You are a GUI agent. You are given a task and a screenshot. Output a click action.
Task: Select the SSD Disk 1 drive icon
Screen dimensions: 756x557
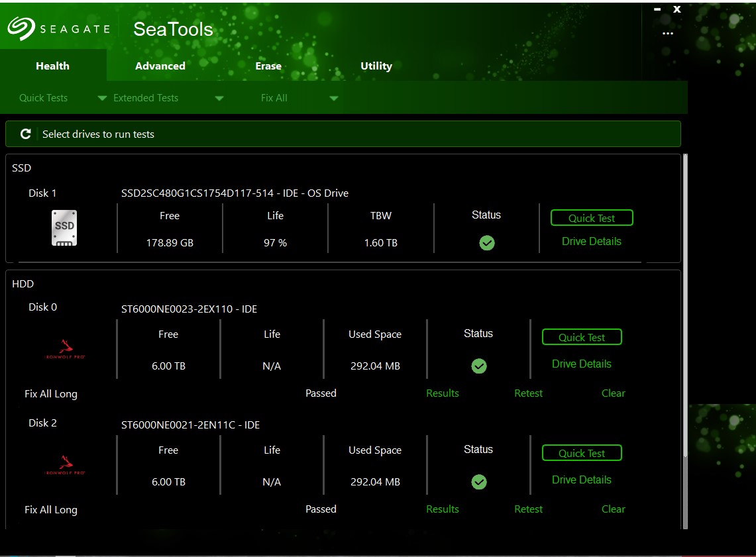tap(64, 228)
